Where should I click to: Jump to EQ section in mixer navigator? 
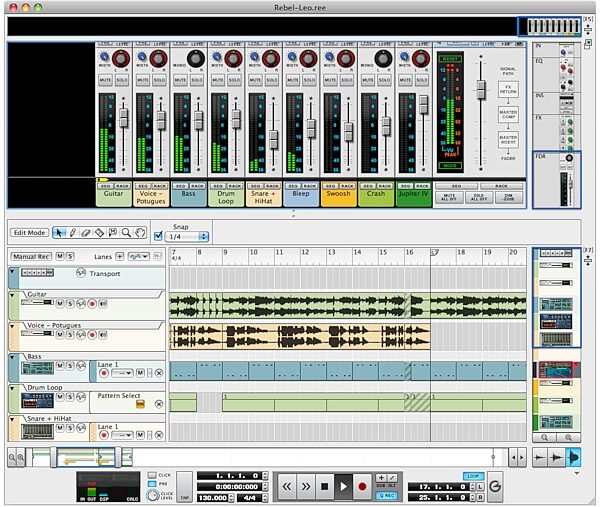pyautogui.click(x=557, y=75)
